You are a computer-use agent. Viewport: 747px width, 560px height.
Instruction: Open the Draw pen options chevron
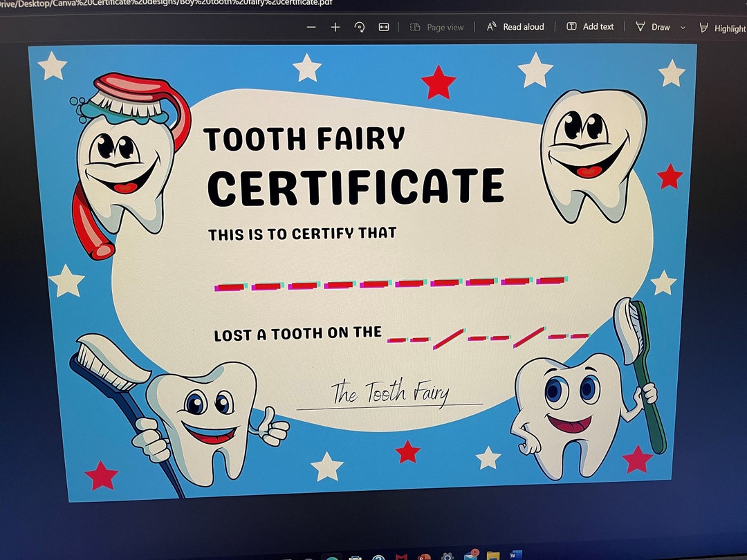[x=682, y=27]
